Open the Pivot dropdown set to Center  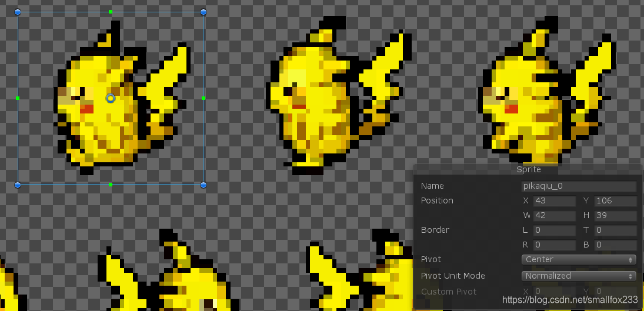click(x=579, y=260)
